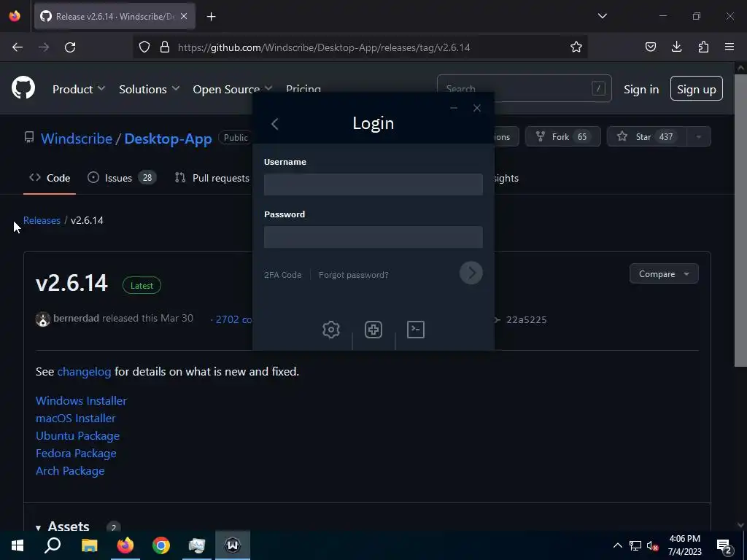Download the Windows Installer link
The width and height of the screenshot is (747, 560).
(81, 400)
